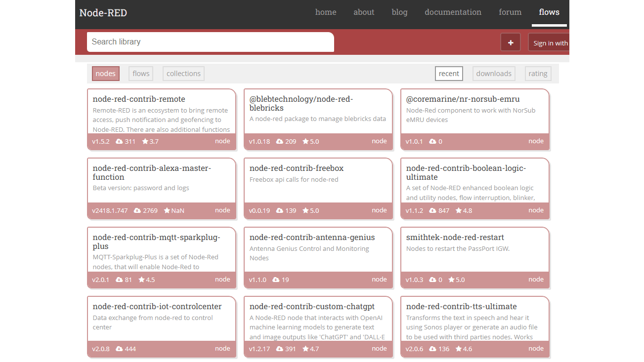The width and height of the screenshot is (644, 362).
Task: Open node-red-contrib-mqtt-sparkplug-plus package
Action: (x=157, y=242)
